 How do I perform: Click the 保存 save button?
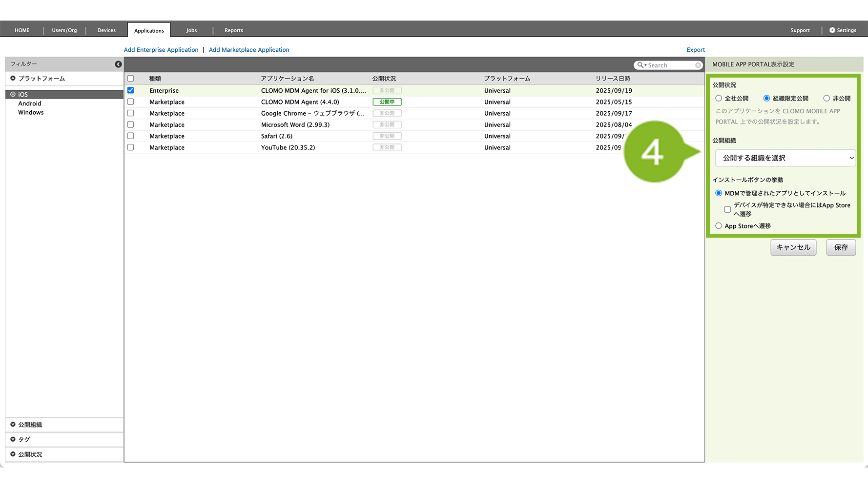(x=841, y=247)
